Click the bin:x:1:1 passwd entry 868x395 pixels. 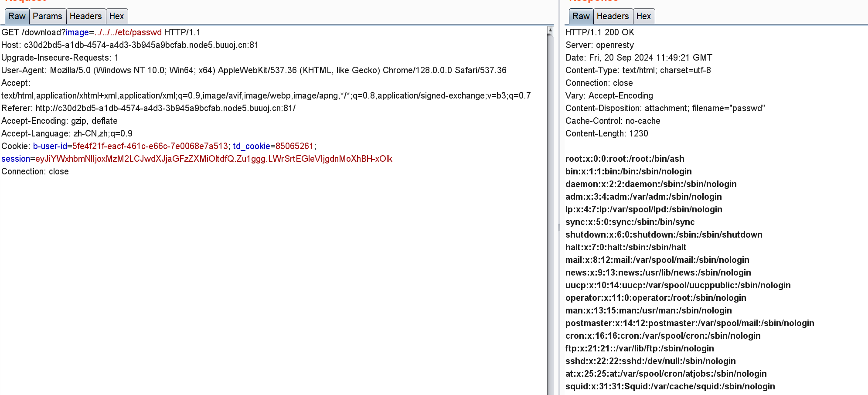(x=629, y=171)
